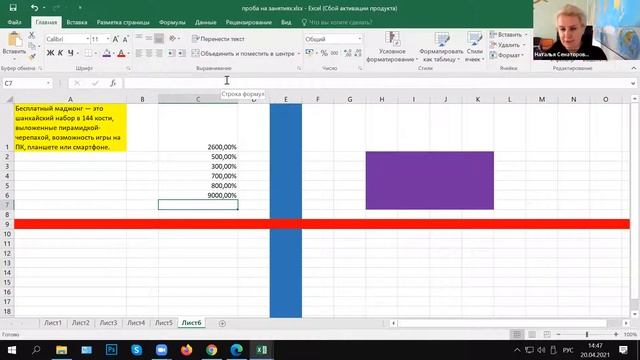Click the fill color bucket swatch
This screenshot has width=640, height=360.
[x=107, y=53]
